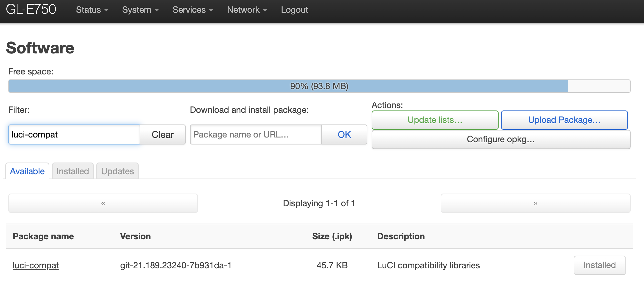Switch to the Updates tab
644x287 pixels.
coord(117,171)
